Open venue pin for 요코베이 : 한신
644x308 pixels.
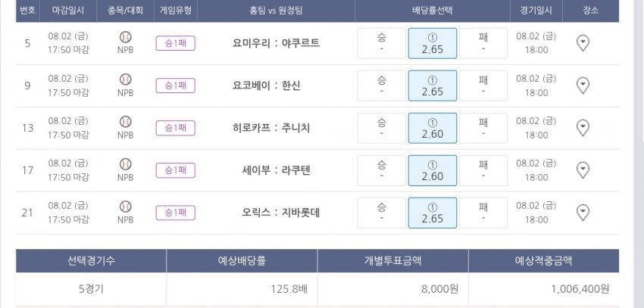tap(583, 86)
